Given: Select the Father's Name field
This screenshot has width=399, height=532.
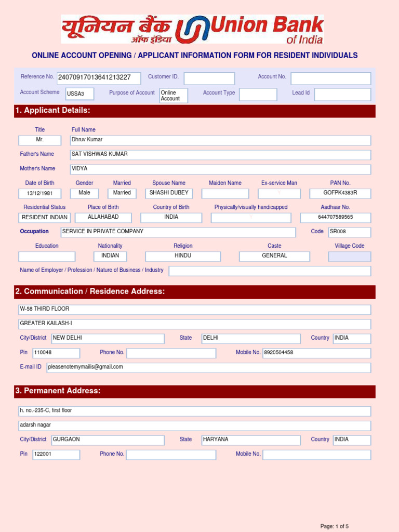Looking at the screenshot, I should pos(220,155).
